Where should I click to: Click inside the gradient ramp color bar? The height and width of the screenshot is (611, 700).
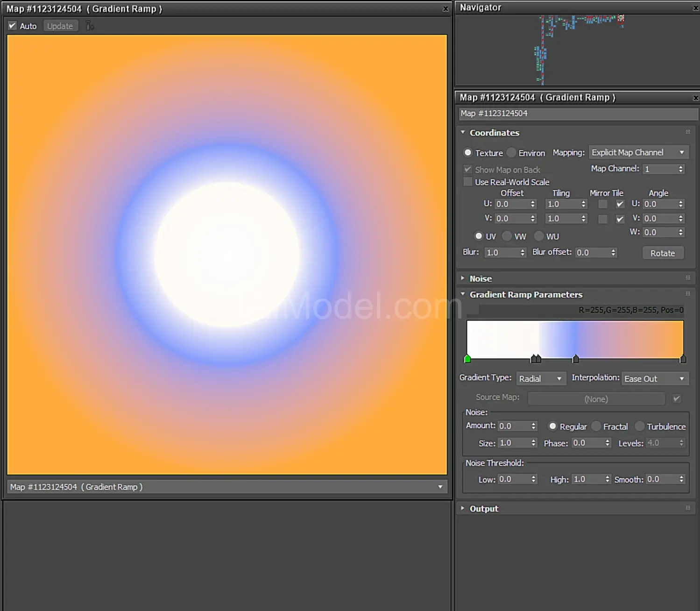pos(575,339)
